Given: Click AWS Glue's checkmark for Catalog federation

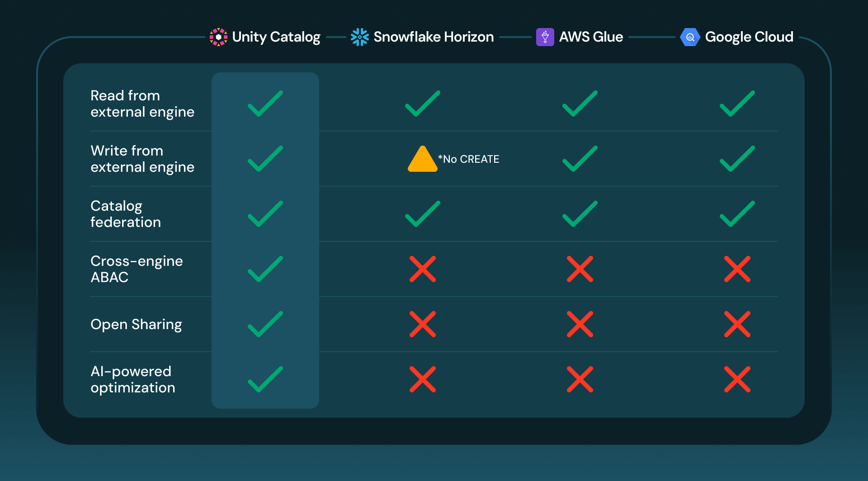Looking at the screenshot, I should click(580, 214).
